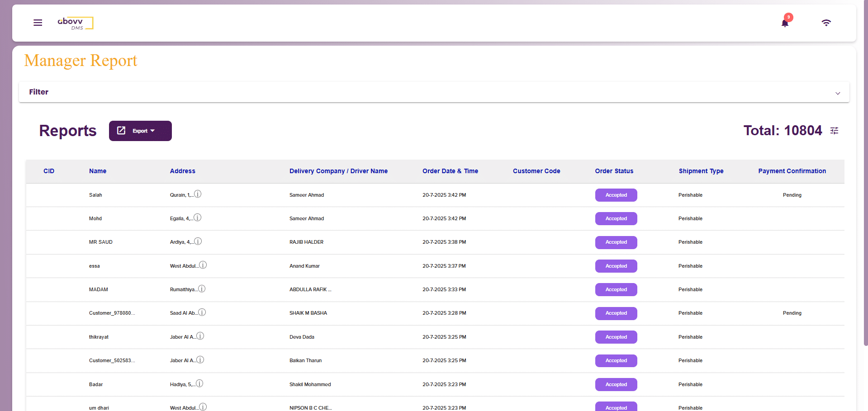Click the abovv DMS logo
Screen dimensions: 868x411
75,23
